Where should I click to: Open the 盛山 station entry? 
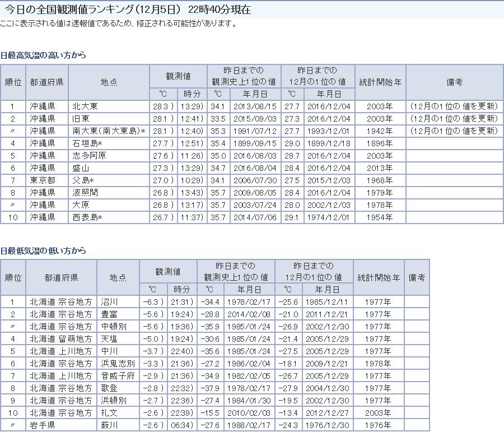pos(81,168)
